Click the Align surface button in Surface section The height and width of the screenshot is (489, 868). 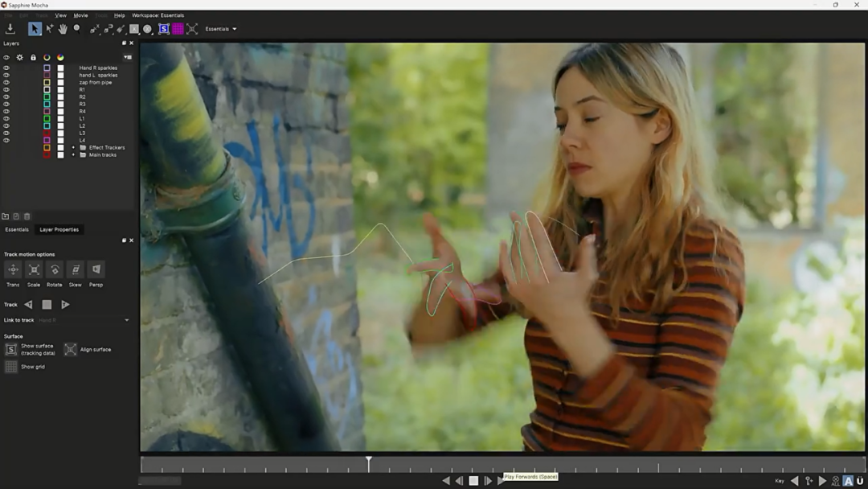point(70,349)
